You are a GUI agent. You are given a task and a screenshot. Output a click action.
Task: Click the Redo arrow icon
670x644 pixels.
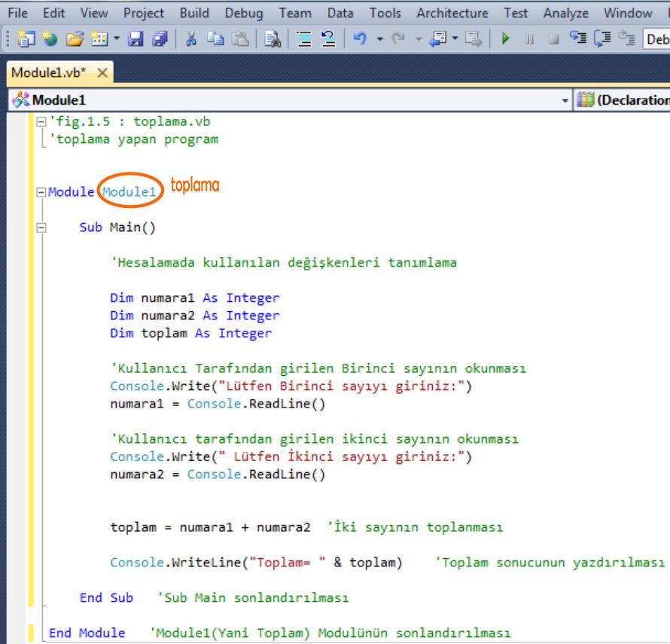click(399, 39)
